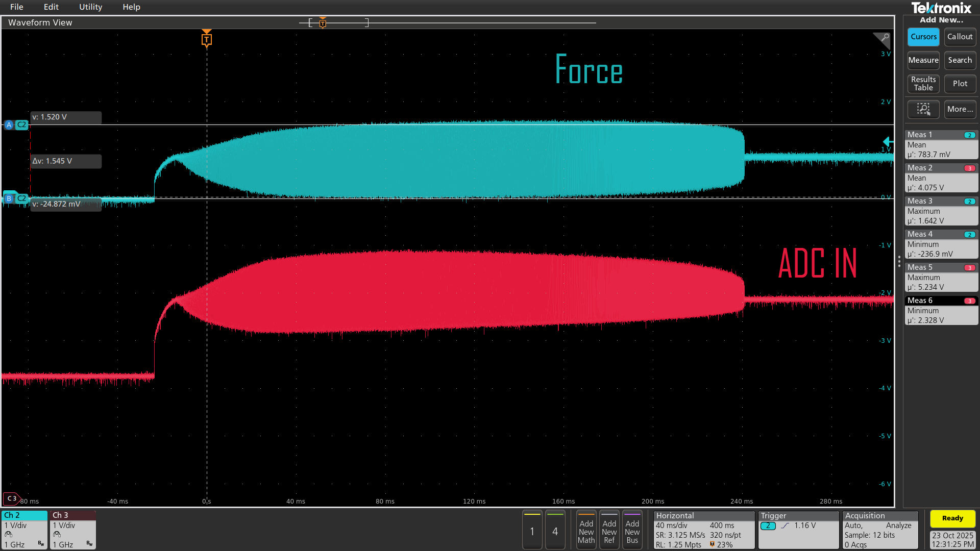The image size is (980, 551).
Task: Select the Meas 5 Maximum badge
Action: click(x=941, y=278)
